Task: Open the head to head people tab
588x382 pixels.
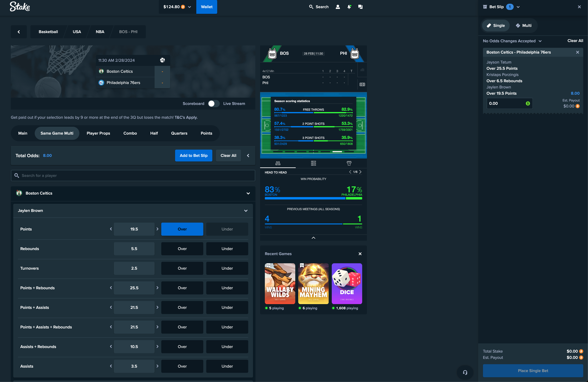Action: (x=278, y=163)
